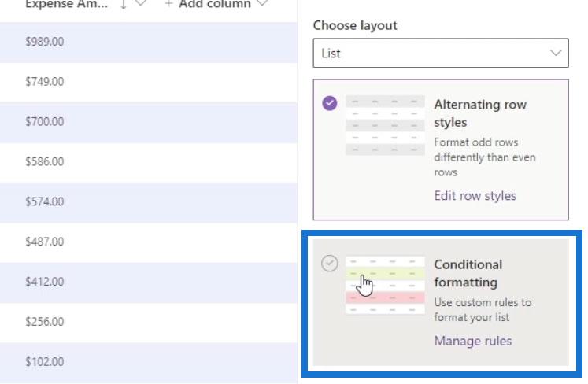This screenshot has height=384, width=588.
Task: Click the $102.00 expense cell
Action: [45, 362]
